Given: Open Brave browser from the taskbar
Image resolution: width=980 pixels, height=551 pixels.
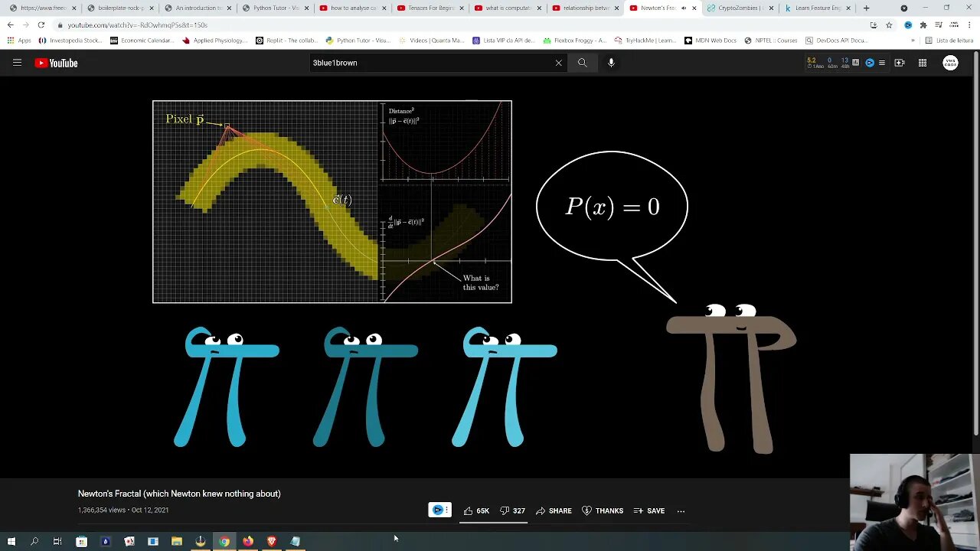Looking at the screenshot, I should click(271, 541).
